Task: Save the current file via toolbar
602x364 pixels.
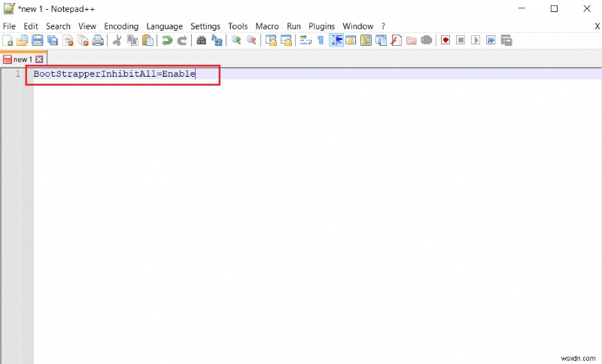Action: coord(37,41)
